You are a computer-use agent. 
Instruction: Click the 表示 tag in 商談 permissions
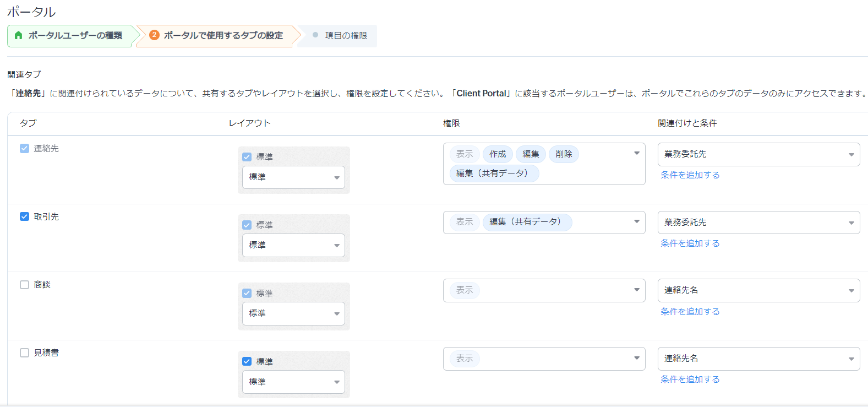point(465,290)
